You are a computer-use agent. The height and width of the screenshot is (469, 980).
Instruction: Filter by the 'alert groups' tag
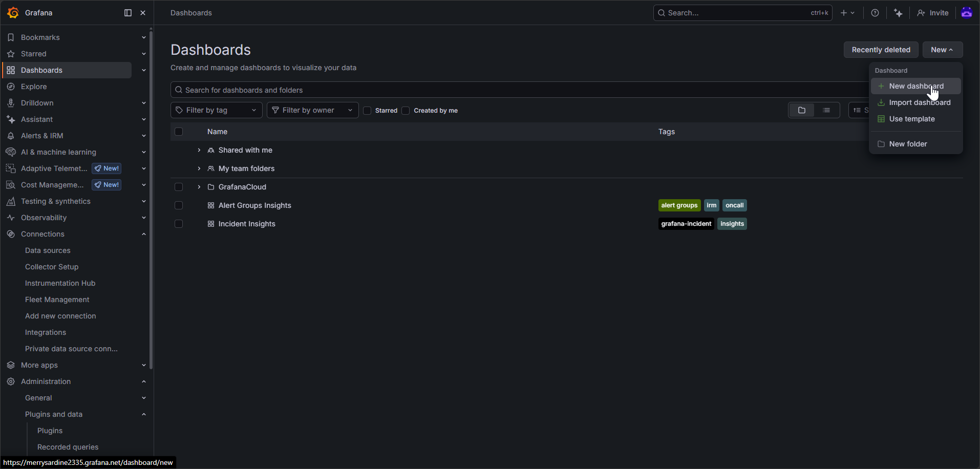click(679, 205)
